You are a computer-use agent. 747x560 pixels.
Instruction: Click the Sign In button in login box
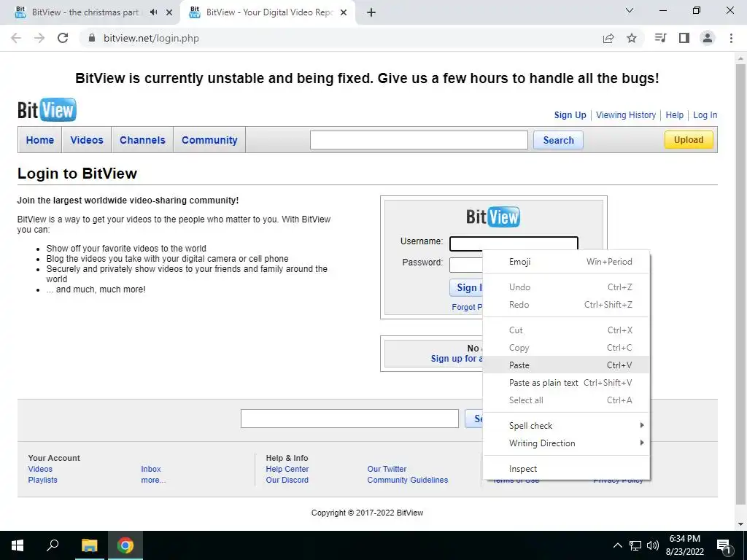(x=466, y=287)
